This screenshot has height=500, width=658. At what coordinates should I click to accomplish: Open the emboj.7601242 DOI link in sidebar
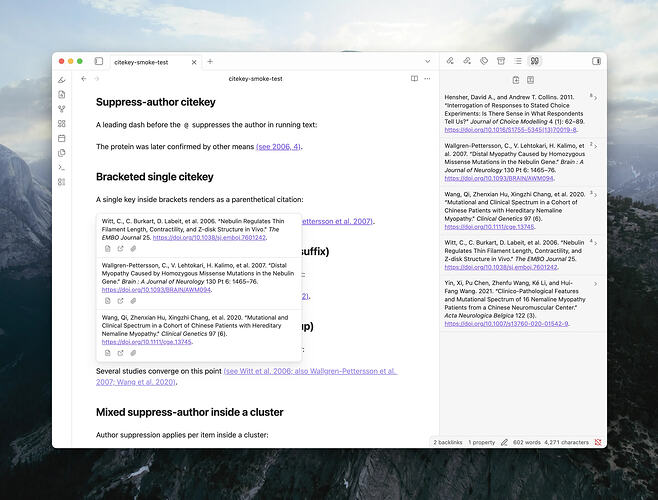(x=501, y=267)
